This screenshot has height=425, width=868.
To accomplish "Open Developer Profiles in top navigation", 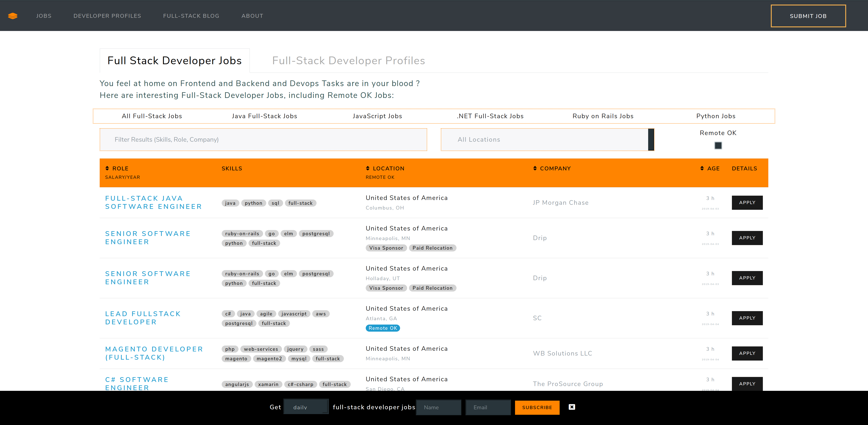I will click(107, 16).
